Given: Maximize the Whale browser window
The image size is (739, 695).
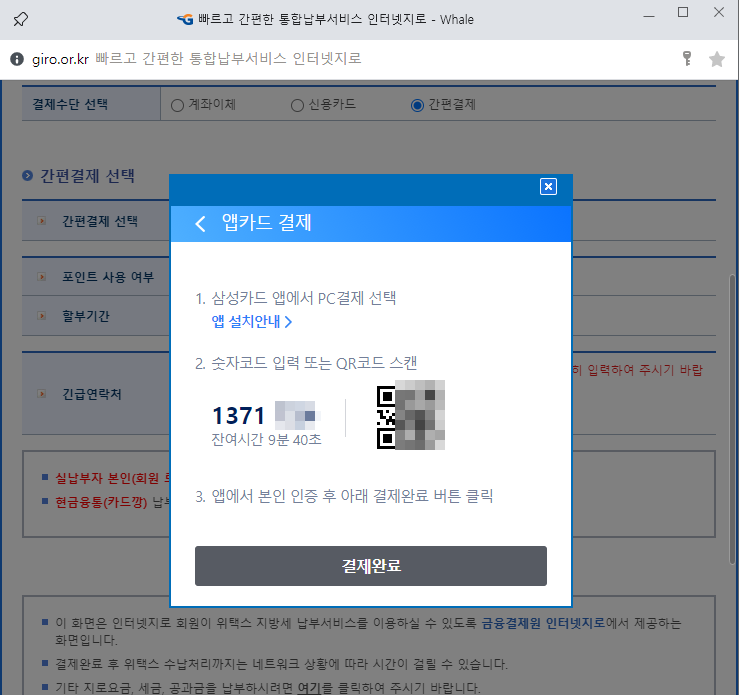Looking at the screenshot, I should 683,12.
